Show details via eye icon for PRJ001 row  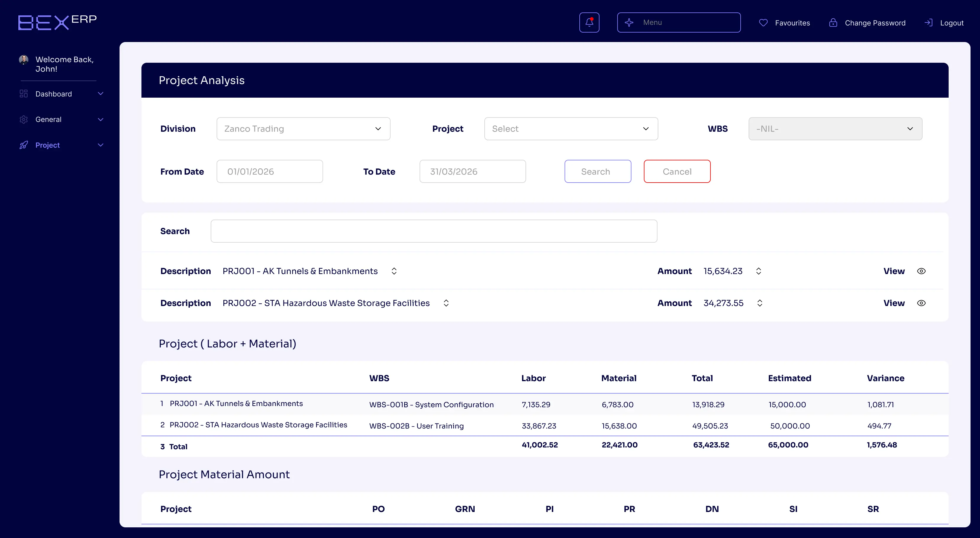(x=922, y=271)
